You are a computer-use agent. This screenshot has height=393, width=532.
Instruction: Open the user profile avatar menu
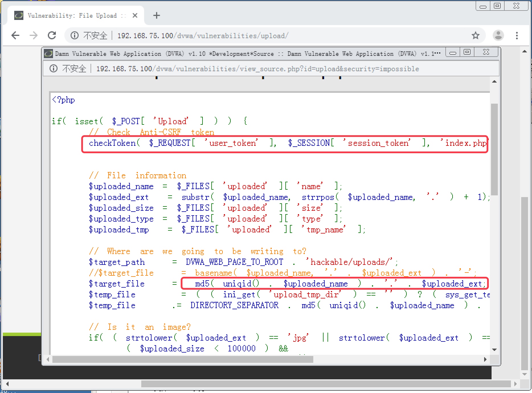(x=498, y=36)
